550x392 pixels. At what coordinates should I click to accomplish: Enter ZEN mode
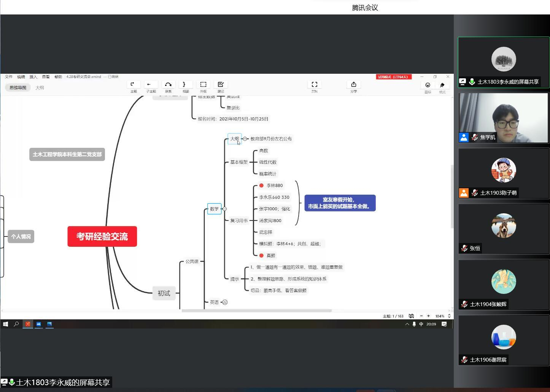point(314,85)
